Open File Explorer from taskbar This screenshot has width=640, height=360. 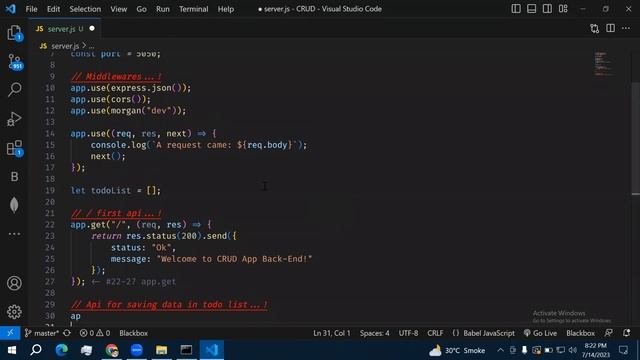pos(162,350)
